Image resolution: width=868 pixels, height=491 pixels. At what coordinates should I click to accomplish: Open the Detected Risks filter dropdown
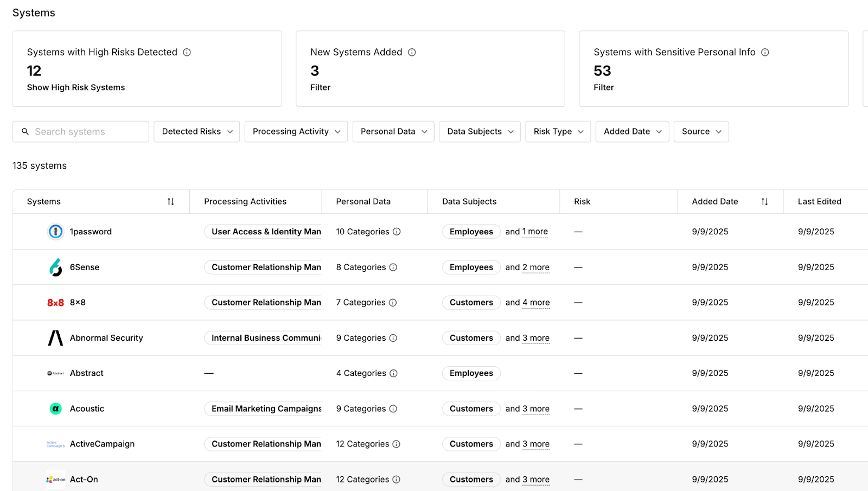196,131
